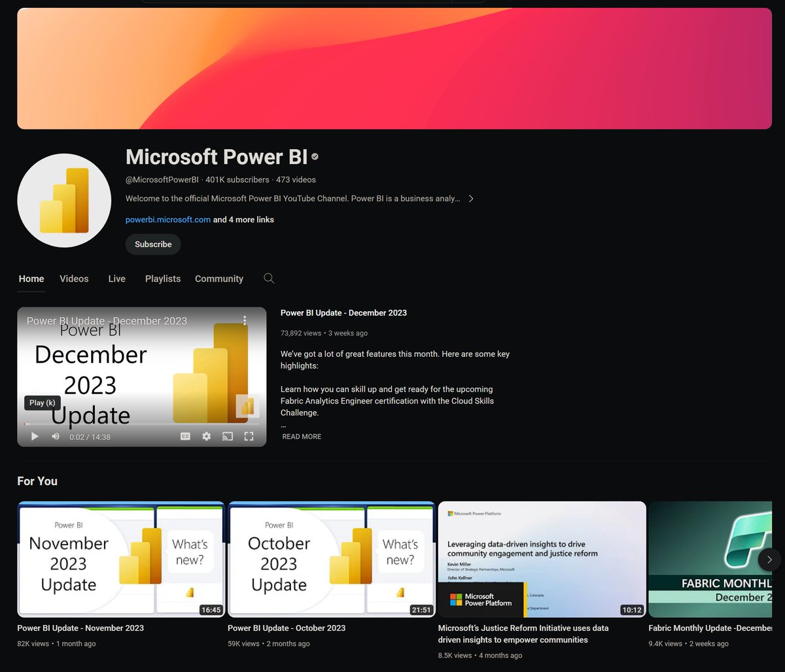Click the Cast to TV icon
The width and height of the screenshot is (785, 672).
pos(228,437)
